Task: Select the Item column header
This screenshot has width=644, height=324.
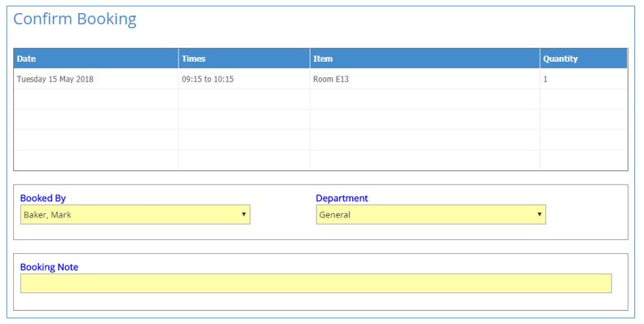Action: click(425, 59)
